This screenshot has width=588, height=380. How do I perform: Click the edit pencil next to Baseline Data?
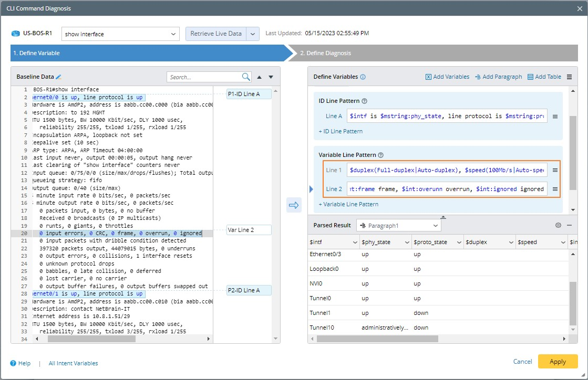click(x=59, y=77)
